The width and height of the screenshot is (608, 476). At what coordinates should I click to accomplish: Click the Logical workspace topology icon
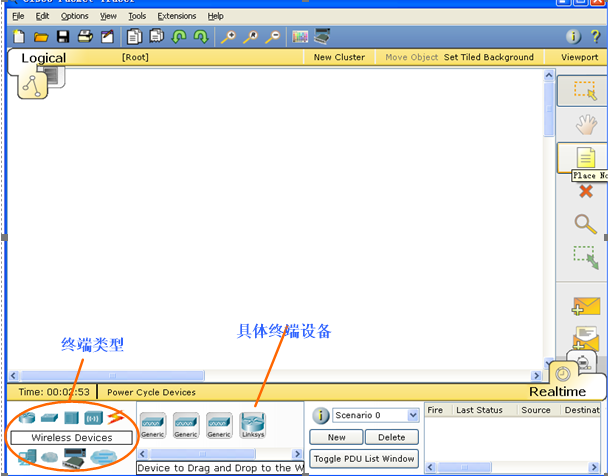pos(32,85)
